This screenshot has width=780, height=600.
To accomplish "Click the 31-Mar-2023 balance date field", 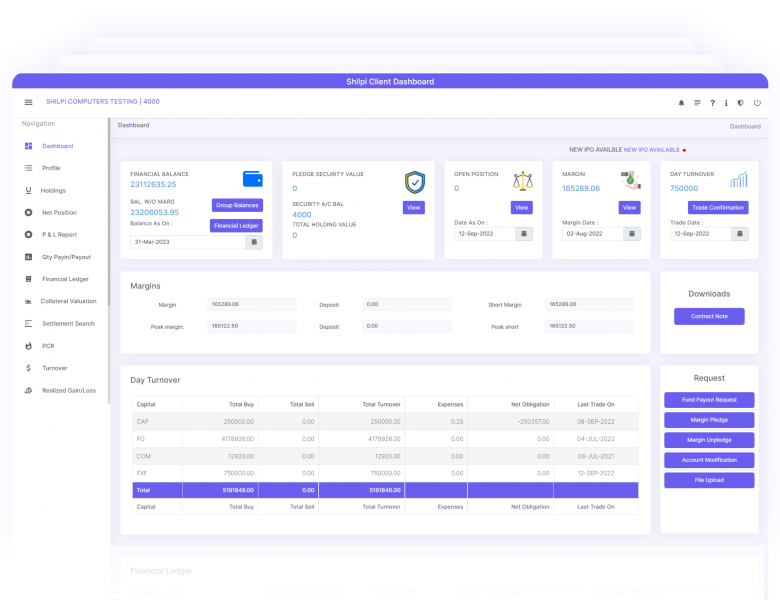I will tap(188, 242).
